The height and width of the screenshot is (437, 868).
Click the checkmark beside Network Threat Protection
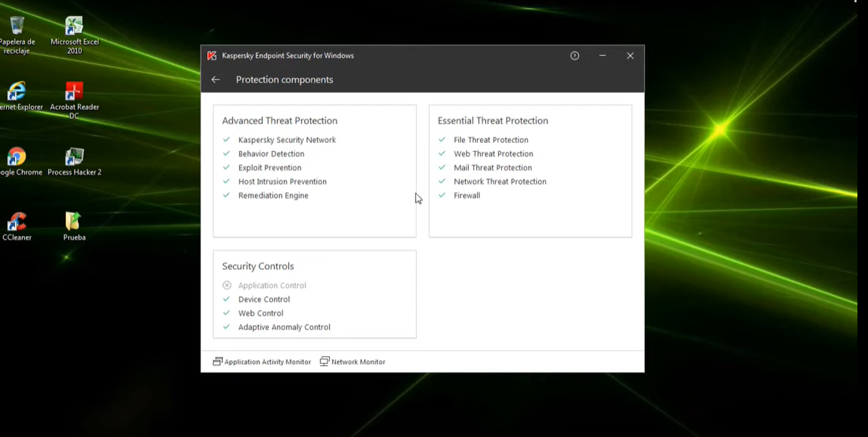click(x=442, y=181)
